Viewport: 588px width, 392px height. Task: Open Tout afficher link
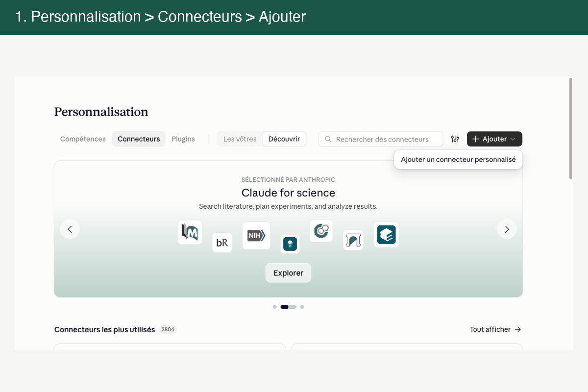pyautogui.click(x=495, y=329)
